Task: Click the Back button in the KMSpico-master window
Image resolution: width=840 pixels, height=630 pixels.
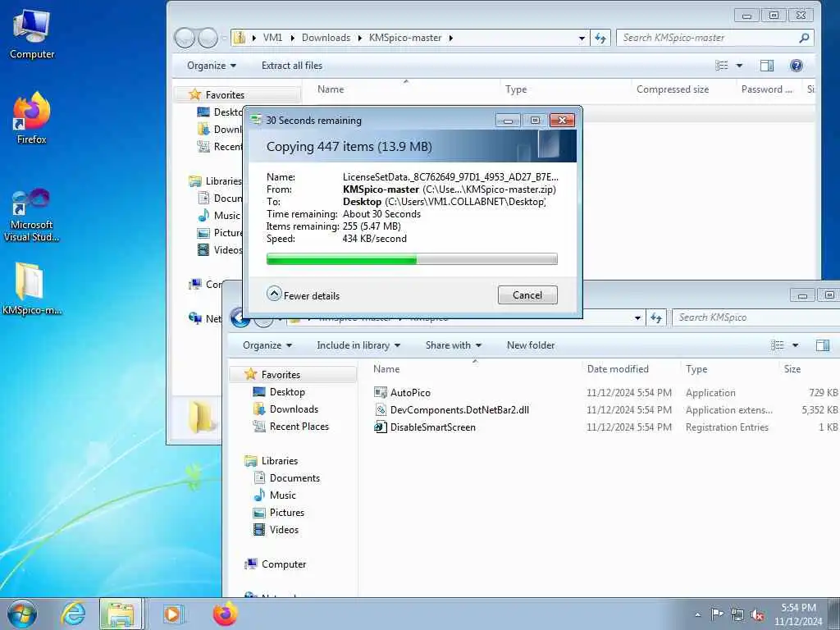Action: pos(185,38)
